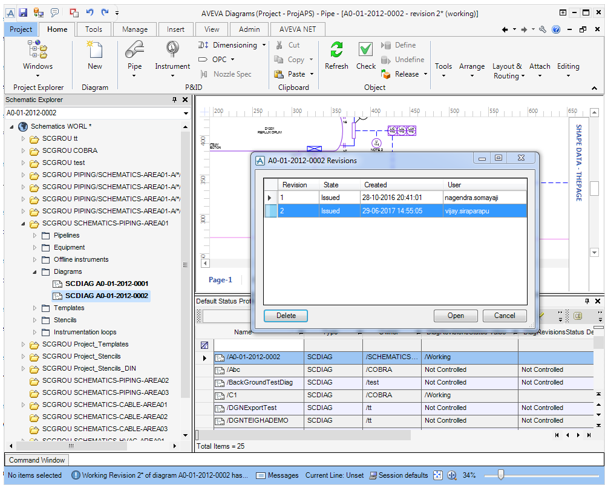Screen dimensions: 609x487
Task: Open the help question mark icon
Action: pos(556,30)
